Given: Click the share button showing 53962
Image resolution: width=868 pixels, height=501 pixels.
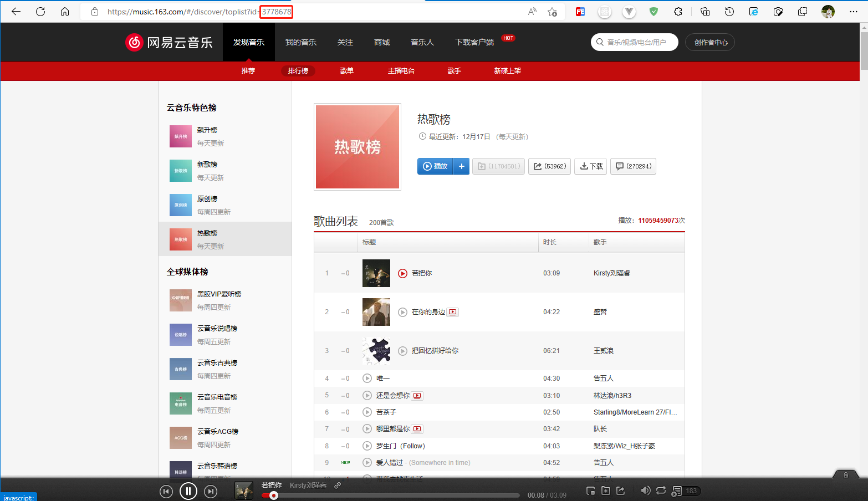Looking at the screenshot, I should tap(549, 166).
